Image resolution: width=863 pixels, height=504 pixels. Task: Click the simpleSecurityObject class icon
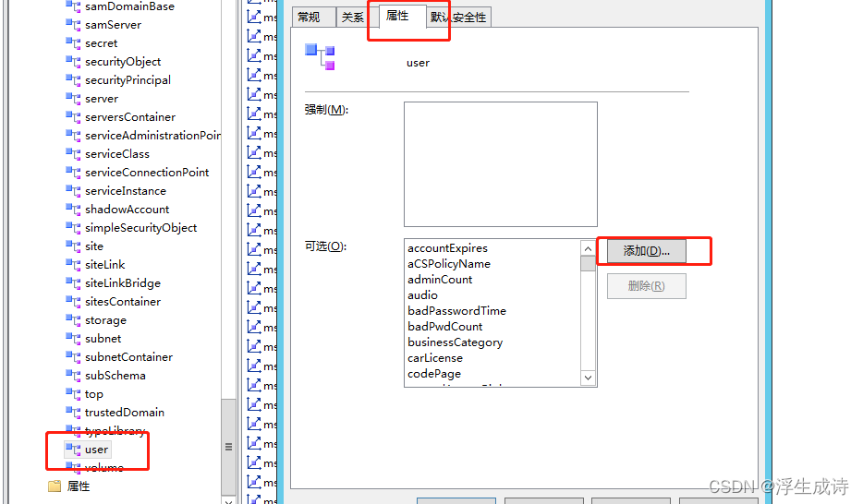(73, 227)
